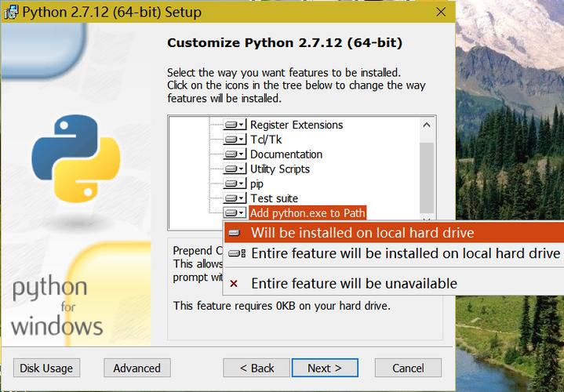The width and height of the screenshot is (564, 392).
Task: Select the Utility Scripts feature label
Action: point(280,169)
